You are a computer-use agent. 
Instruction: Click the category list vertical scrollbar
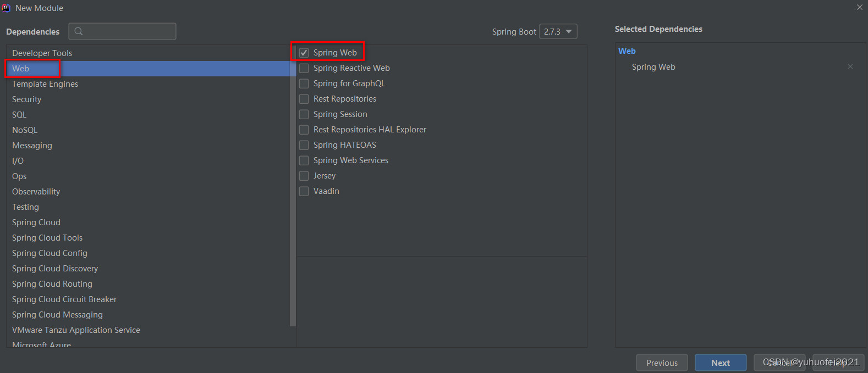(293, 192)
